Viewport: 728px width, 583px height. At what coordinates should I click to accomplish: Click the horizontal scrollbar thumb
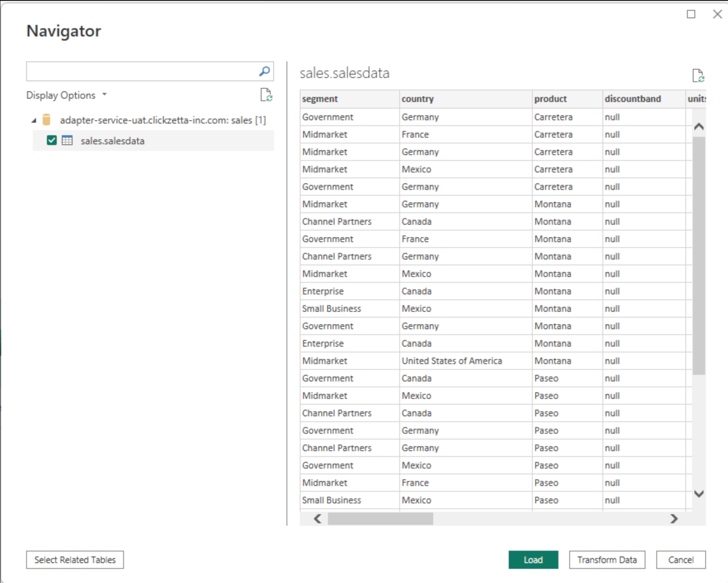click(x=380, y=519)
